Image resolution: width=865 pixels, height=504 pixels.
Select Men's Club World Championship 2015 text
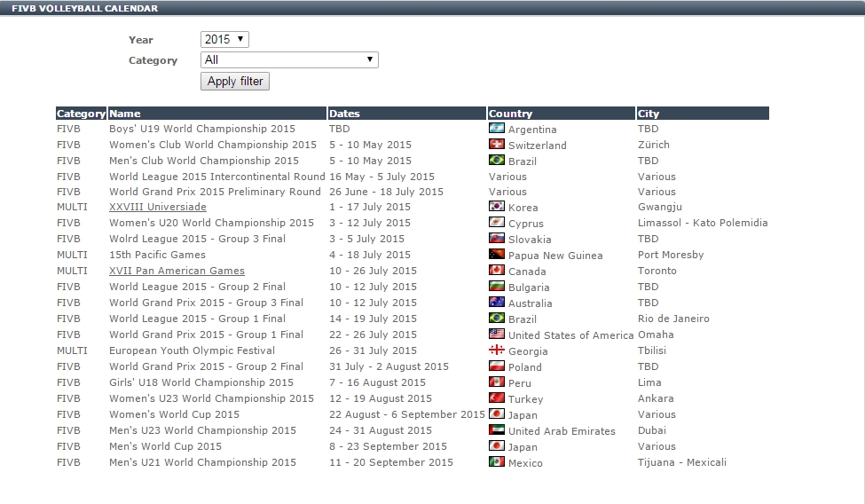point(204,161)
